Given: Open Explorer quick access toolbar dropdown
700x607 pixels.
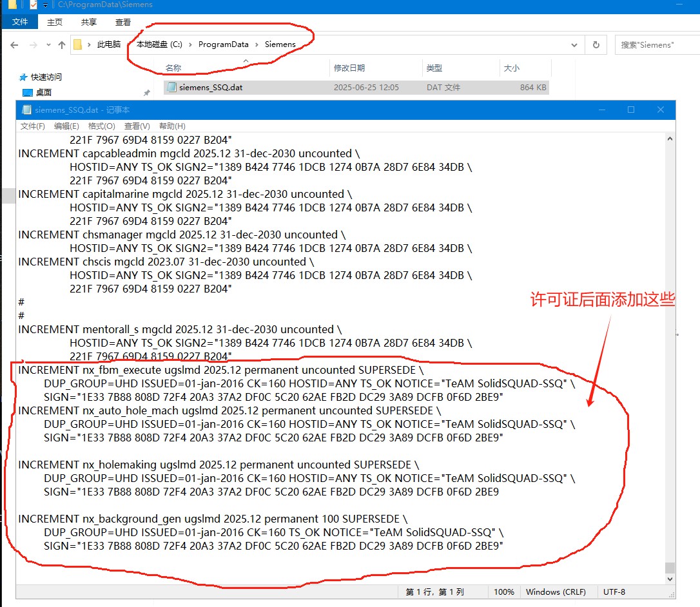Looking at the screenshot, I should (x=45, y=5).
